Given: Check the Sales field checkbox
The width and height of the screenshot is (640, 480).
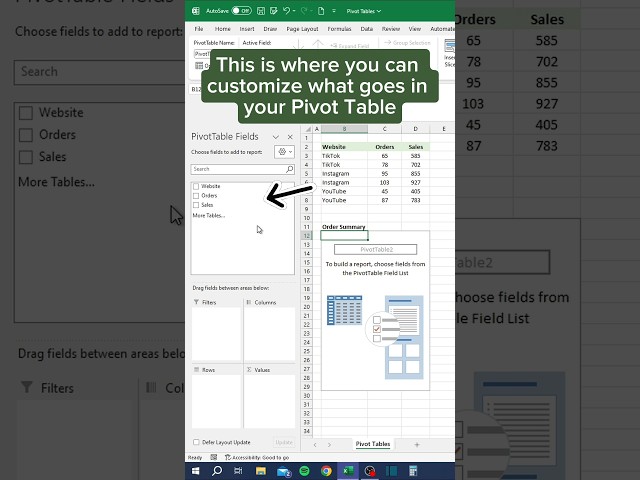Looking at the screenshot, I should coord(196,205).
